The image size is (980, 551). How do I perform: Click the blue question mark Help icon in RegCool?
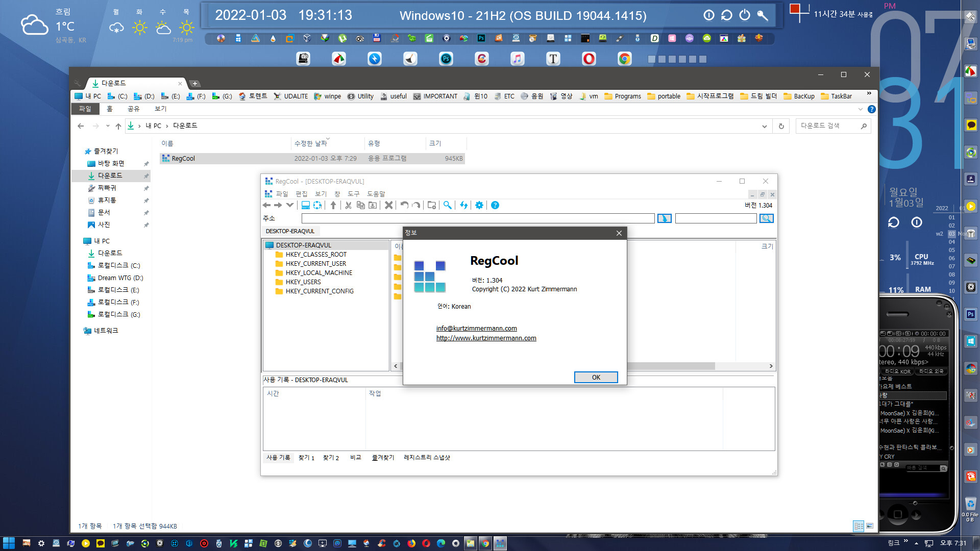(495, 205)
